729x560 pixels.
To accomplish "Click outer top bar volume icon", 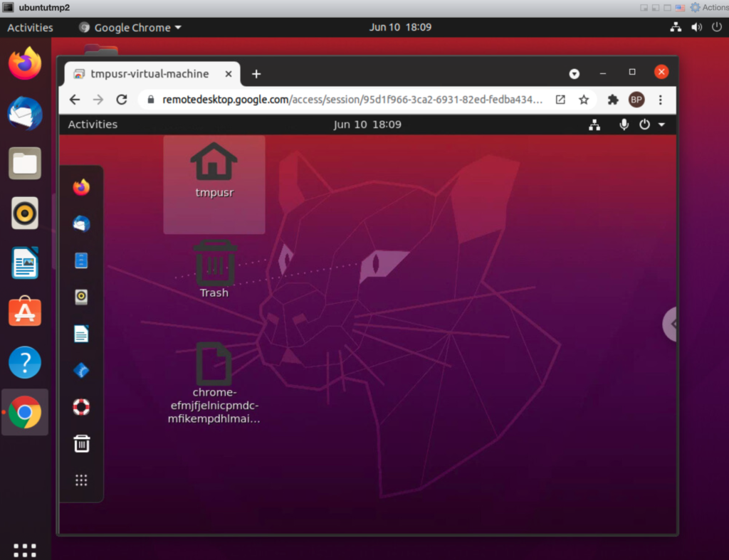I will [x=696, y=27].
